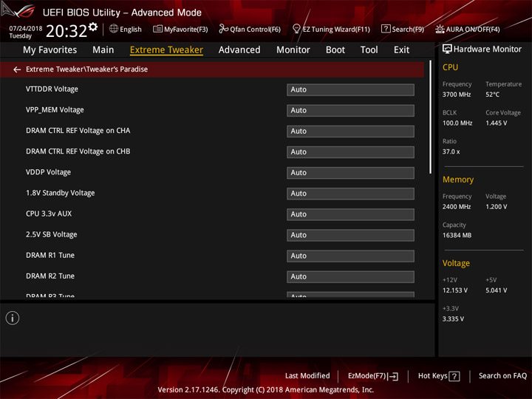Click the +3.3V reading 3.335 V
532x399 pixels.
pyautogui.click(x=453, y=319)
